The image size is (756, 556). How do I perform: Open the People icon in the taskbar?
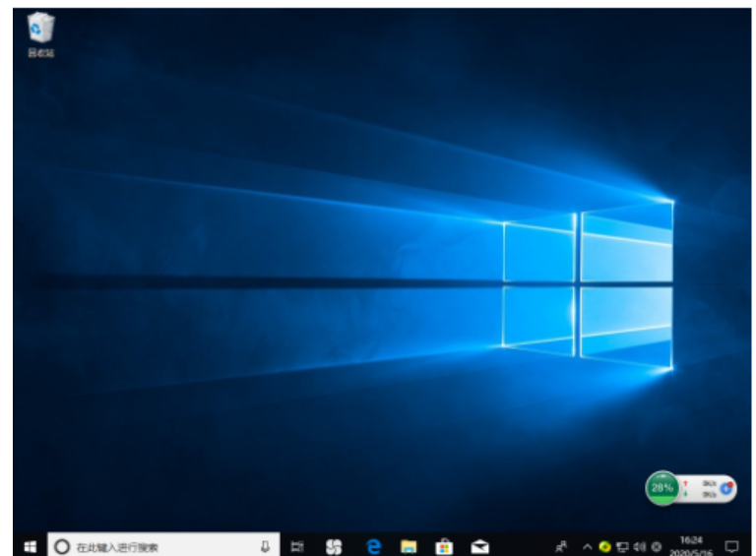coord(561,546)
